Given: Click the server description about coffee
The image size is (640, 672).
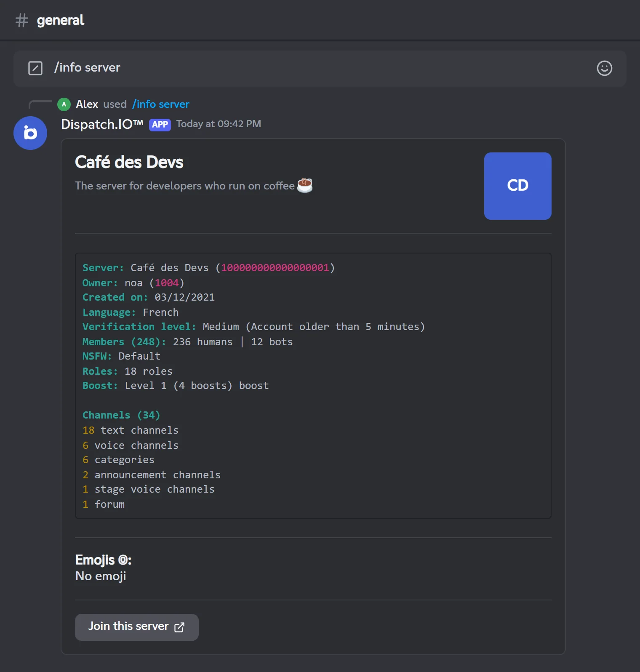Looking at the screenshot, I should coord(194,186).
